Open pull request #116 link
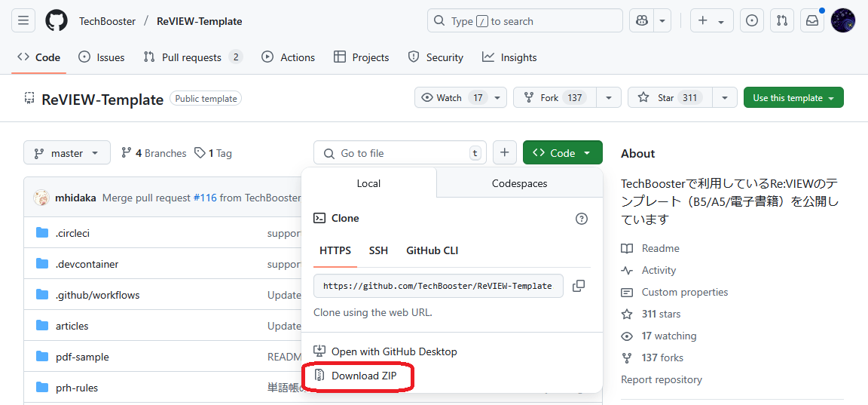The width and height of the screenshot is (868, 405). [x=206, y=198]
